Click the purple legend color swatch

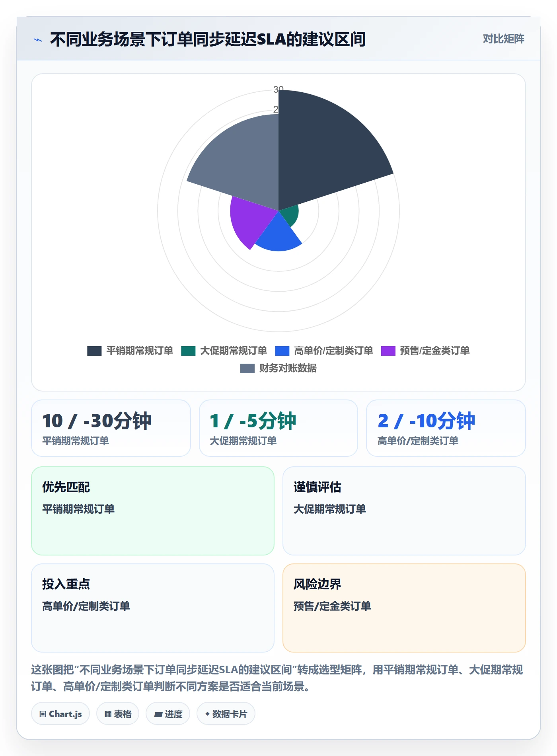[388, 351]
